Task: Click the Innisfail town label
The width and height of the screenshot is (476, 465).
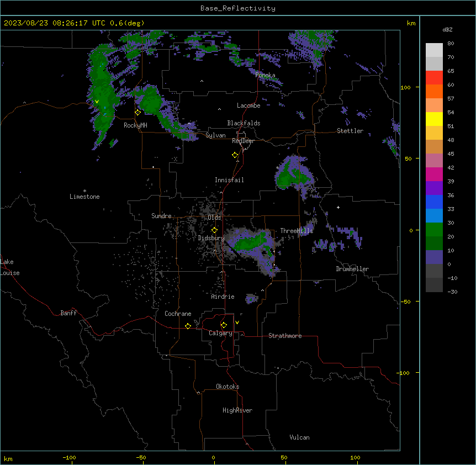Action: (x=229, y=180)
